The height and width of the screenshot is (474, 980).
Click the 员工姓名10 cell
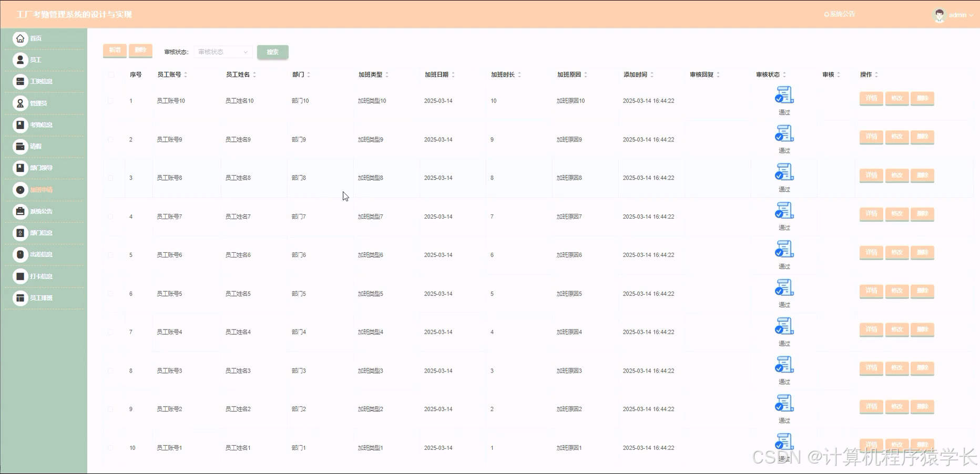(240, 101)
